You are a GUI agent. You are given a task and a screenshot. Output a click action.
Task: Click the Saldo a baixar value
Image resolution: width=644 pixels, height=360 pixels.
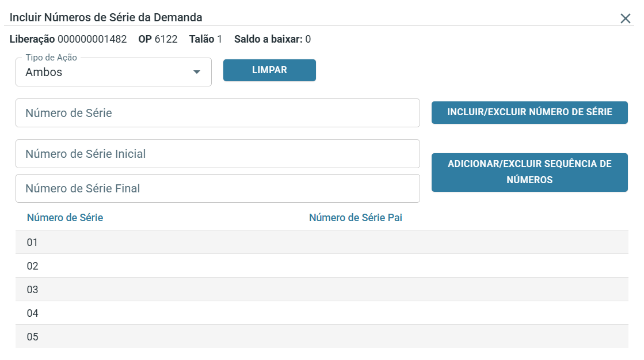pos(308,39)
